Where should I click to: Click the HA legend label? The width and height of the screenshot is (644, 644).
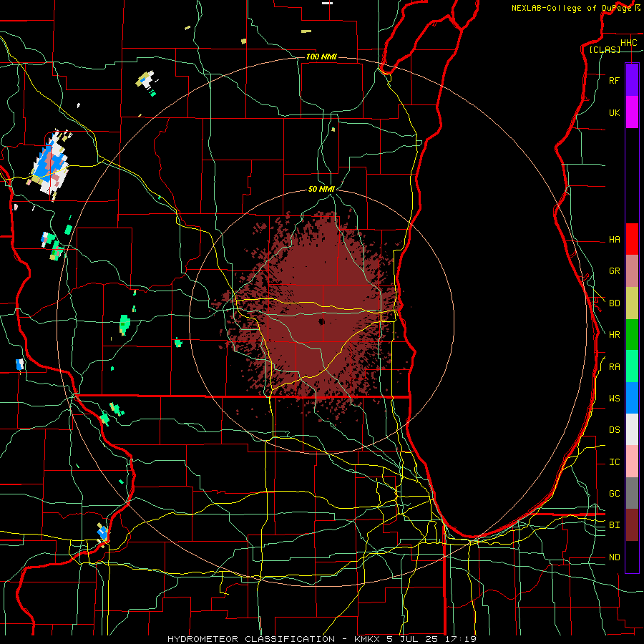click(615, 240)
